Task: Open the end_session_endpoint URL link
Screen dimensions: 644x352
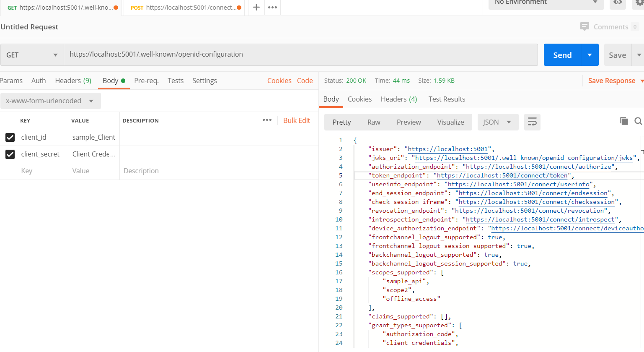Action: [x=533, y=193]
